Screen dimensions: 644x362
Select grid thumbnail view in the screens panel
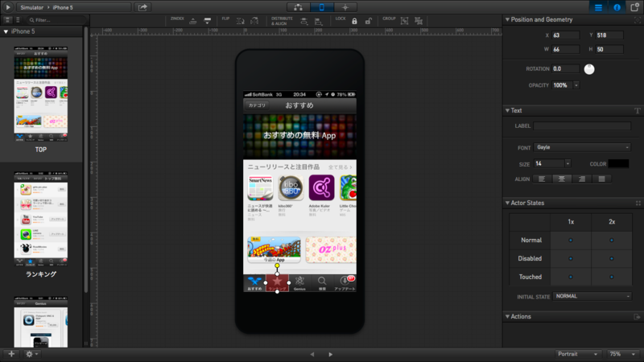[x=7, y=19]
